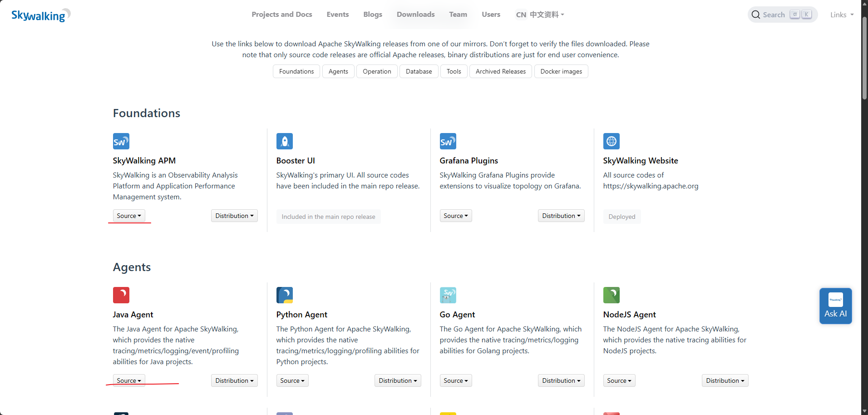Click the SkyWalking Website globe icon
The height and width of the screenshot is (415, 868).
click(612, 141)
